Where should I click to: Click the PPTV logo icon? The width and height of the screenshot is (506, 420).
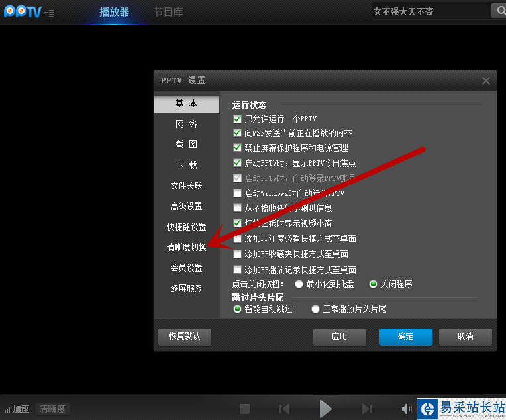23,12
